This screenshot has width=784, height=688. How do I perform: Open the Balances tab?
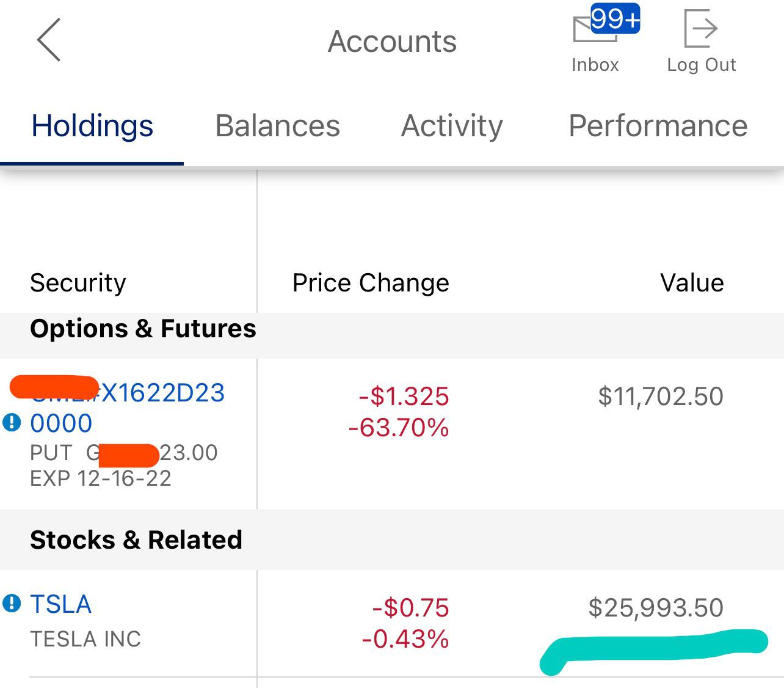(x=277, y=126)
